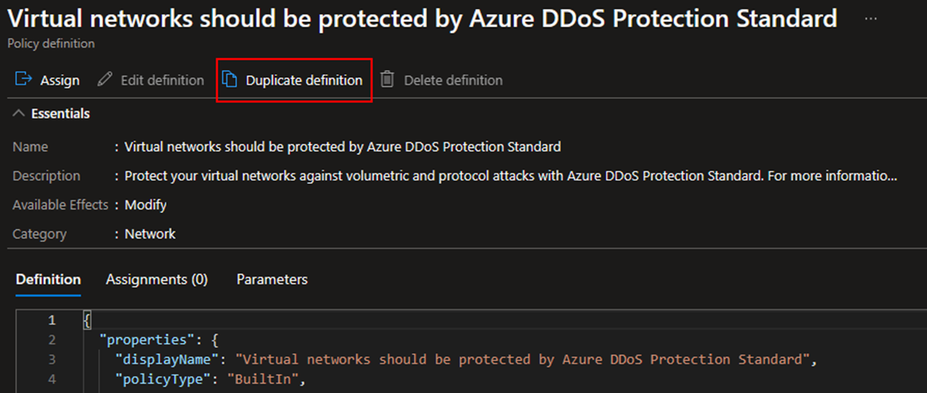Click line number 1 in code editor

pos(51,320)
